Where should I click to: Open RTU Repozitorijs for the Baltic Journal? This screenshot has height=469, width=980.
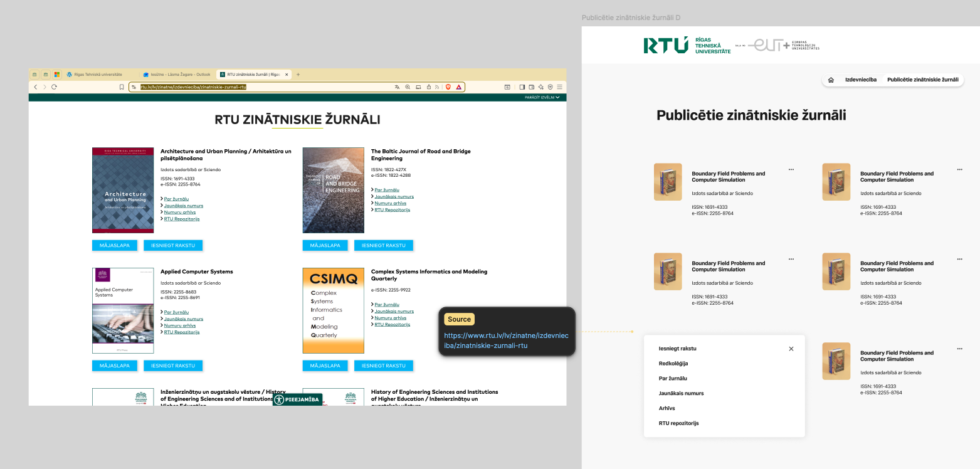[393, 210]
